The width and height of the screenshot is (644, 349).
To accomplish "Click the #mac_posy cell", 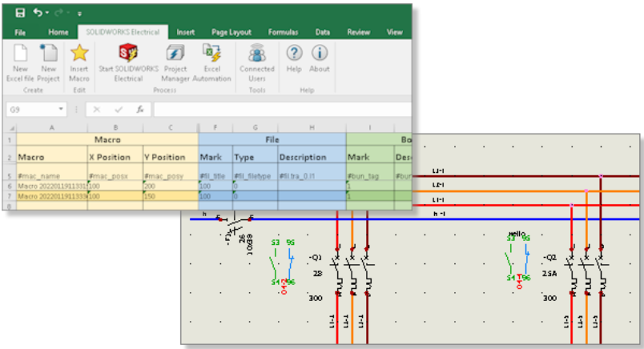I will (x=171, y=172).
